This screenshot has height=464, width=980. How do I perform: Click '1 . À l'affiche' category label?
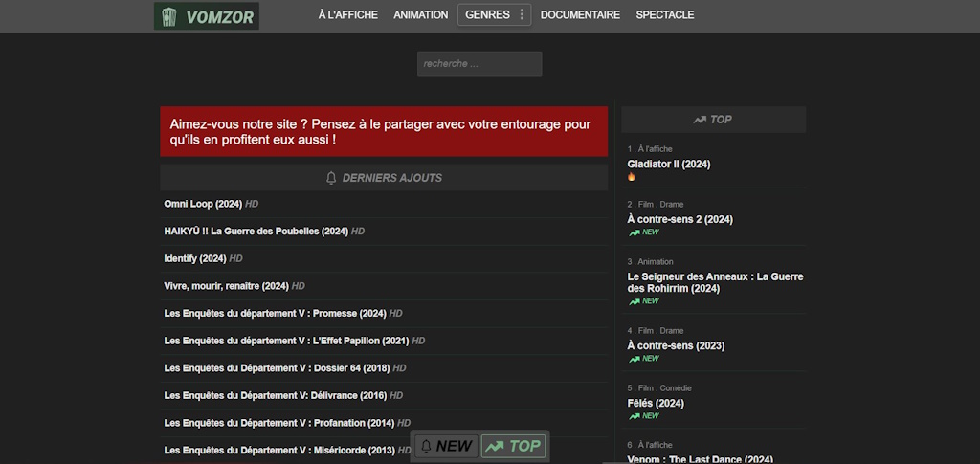pos(650,148)
